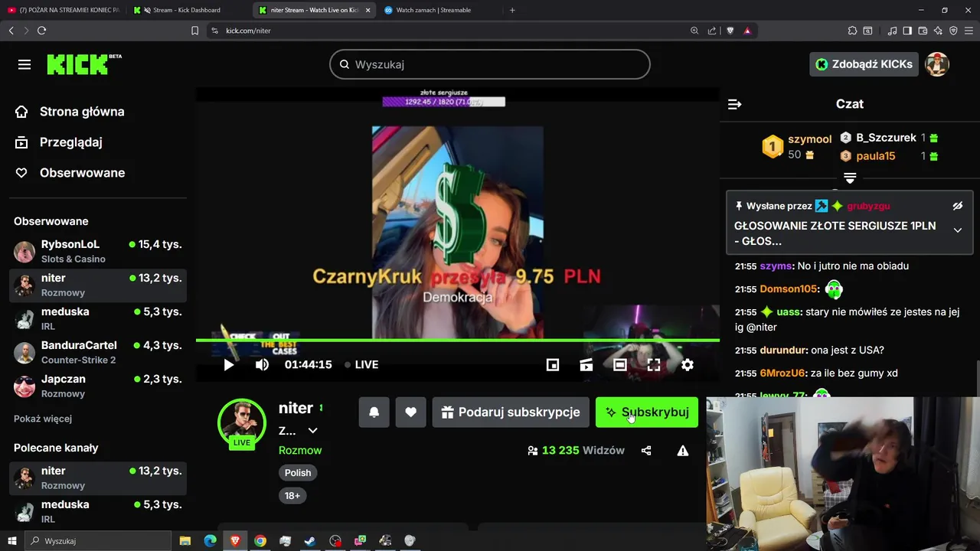This screenshot has height=551, width=980.
Task: Toggle the follow heart button for niter
Action: click(410, 412)
